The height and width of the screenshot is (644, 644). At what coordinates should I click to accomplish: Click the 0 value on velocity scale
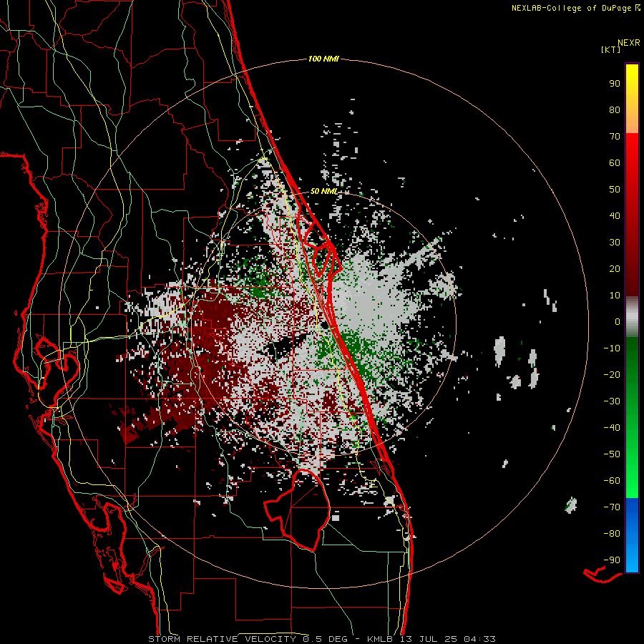coord(618,321)
